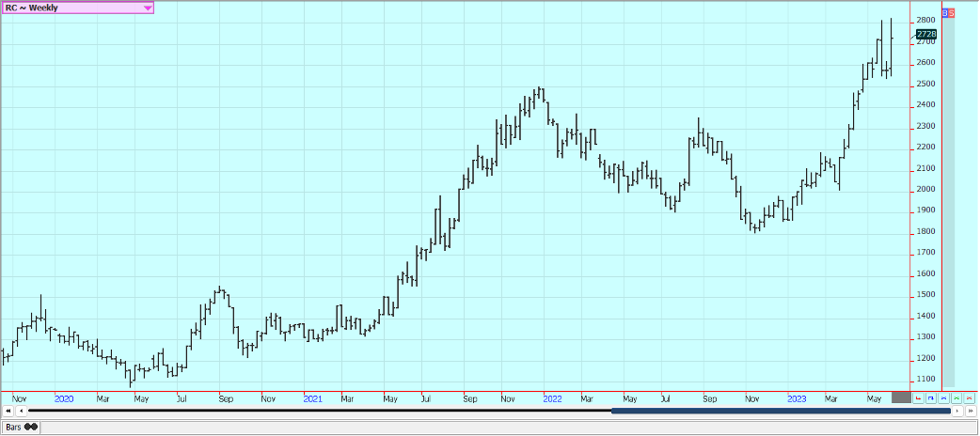Click the scrollbar's jump-to-end double arrow

(x=971, y=411)
